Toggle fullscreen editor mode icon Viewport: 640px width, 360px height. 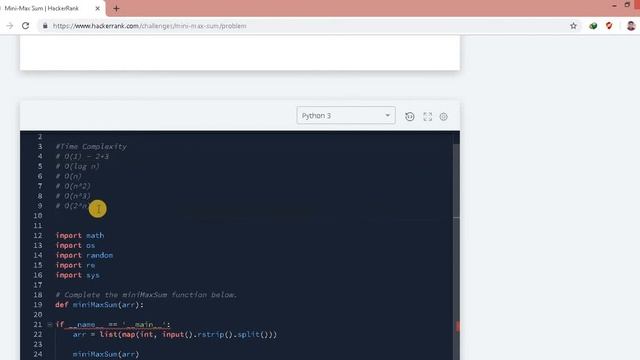[x=427, y=117]
